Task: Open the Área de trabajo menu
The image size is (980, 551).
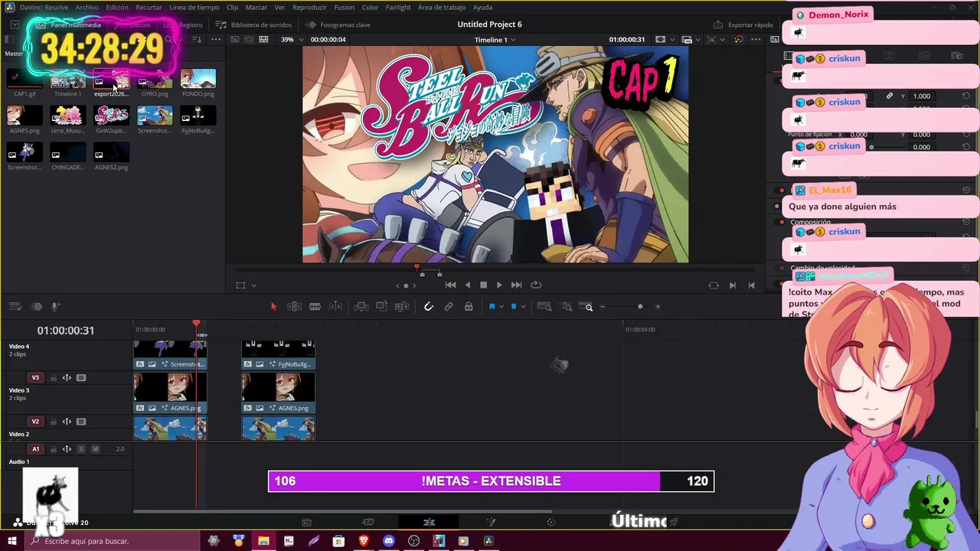Action: 442,7
